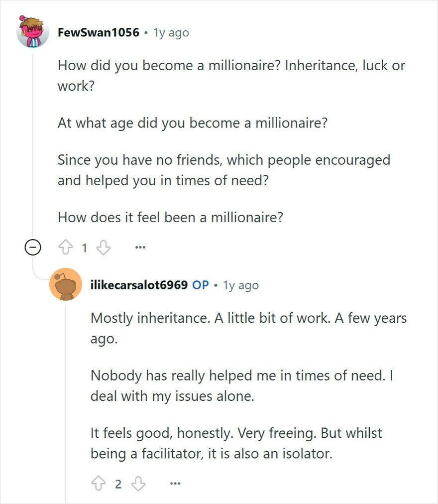Click the 1y ago timestamp on the reply
438x504 pixels.
pos(242,285)
